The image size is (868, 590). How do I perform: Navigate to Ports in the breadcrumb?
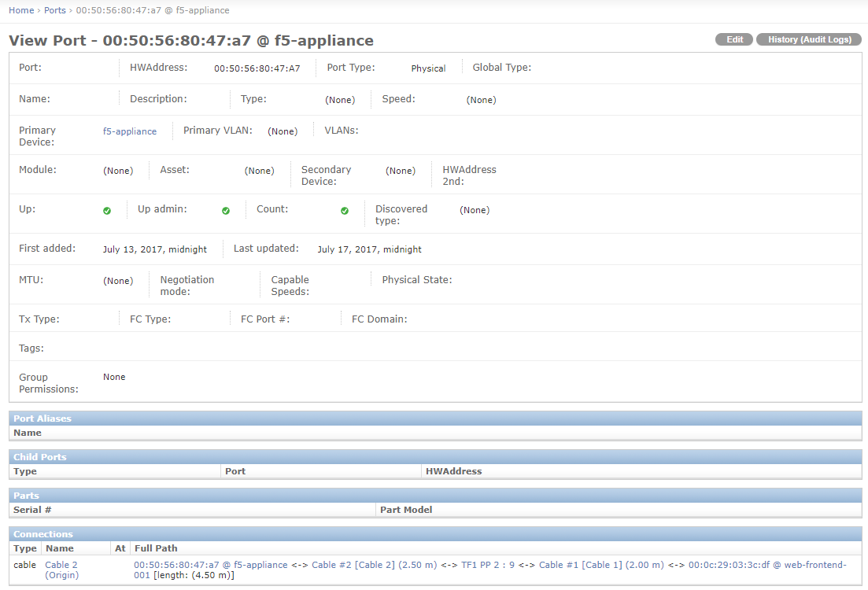pyautogui.click(x=55, y=10)
